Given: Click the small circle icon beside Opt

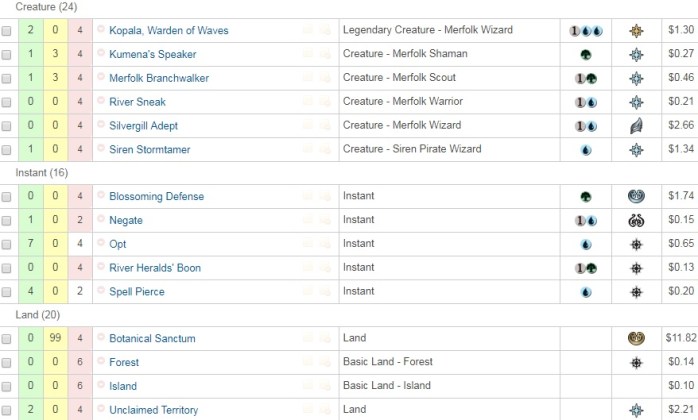Looking at the screenshot, I should pyautogui.click(x=101, y=244).
